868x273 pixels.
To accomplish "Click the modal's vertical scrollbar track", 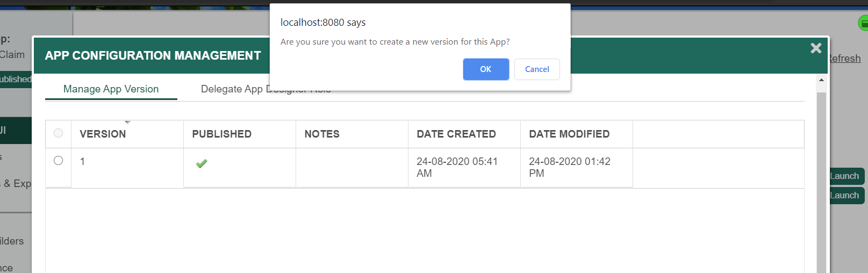I will [821, 183].
